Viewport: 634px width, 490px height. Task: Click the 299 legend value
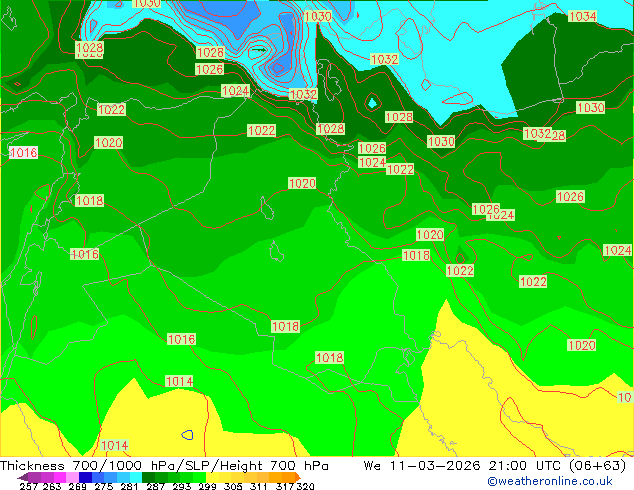pos(207,486)
